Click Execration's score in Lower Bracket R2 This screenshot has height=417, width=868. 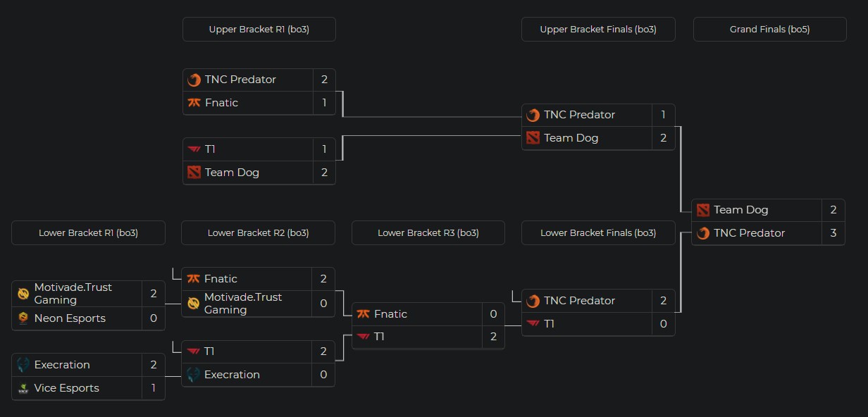(x=323, y=375)
